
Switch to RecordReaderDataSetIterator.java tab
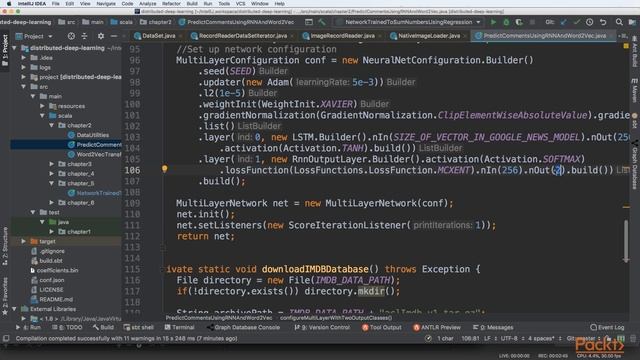tap(242, 36)
